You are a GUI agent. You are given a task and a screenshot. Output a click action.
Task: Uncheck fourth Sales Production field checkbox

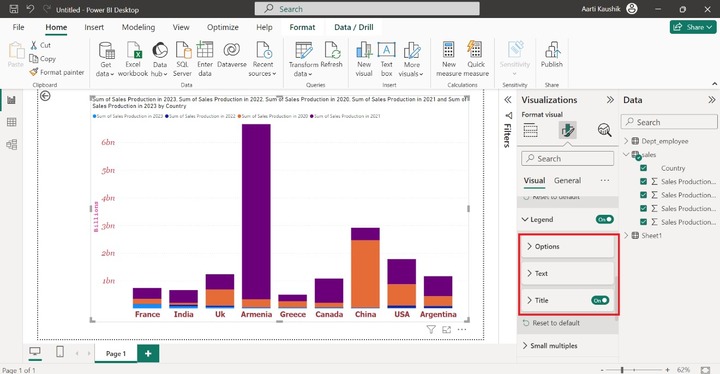click(x=643, y=222)
